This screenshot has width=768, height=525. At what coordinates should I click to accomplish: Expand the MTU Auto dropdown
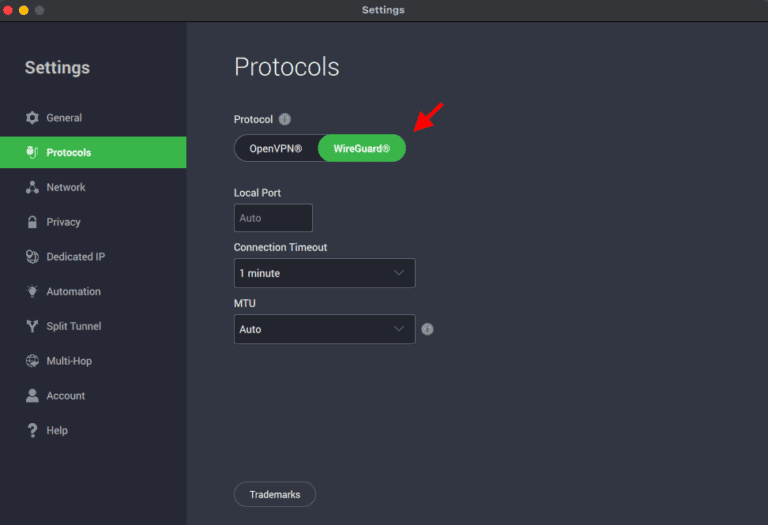pyautogui.click(x=324, y=329)
